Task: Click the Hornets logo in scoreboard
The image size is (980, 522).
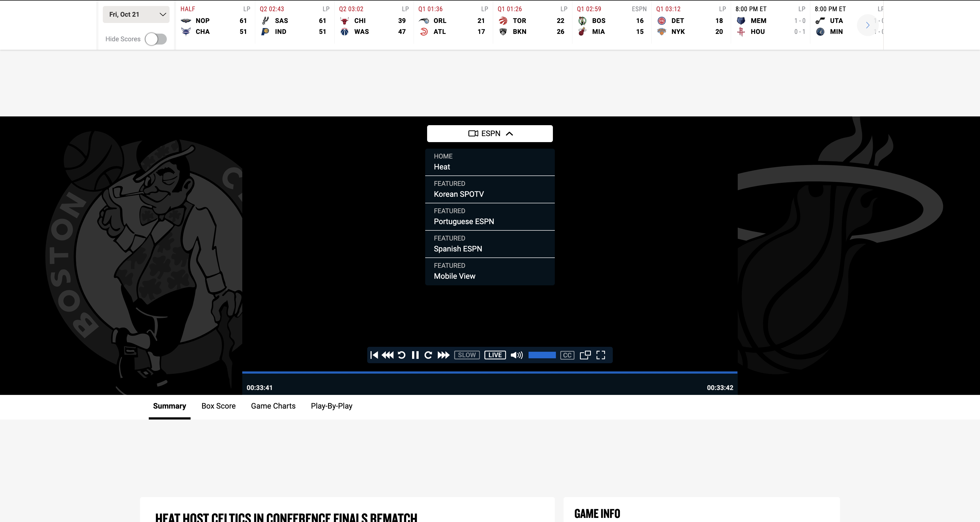Action: point(186,31)
